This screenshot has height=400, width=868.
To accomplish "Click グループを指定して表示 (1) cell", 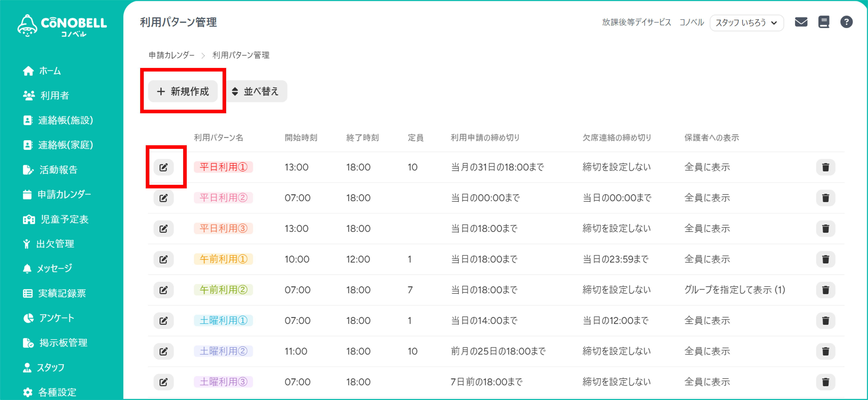I will (735, 290).
